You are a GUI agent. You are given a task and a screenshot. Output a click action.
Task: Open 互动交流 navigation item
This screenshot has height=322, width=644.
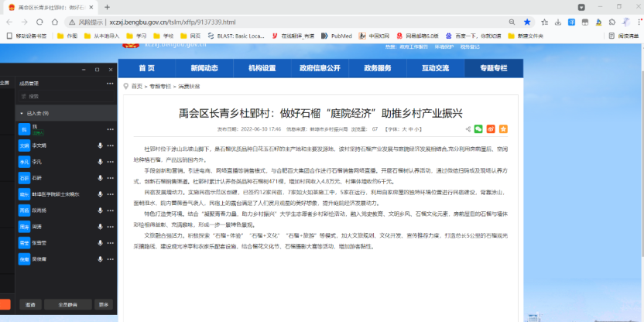(x=435, y=68)
